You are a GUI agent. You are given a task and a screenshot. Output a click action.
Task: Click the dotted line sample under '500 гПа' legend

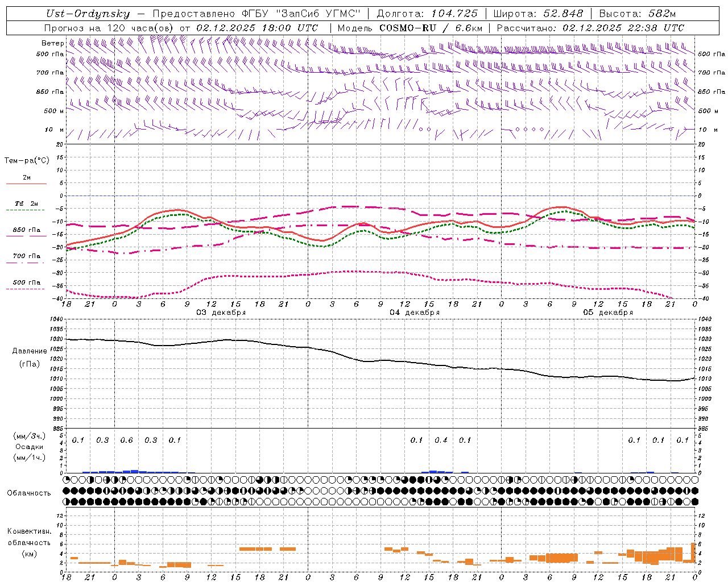(26, 289)
